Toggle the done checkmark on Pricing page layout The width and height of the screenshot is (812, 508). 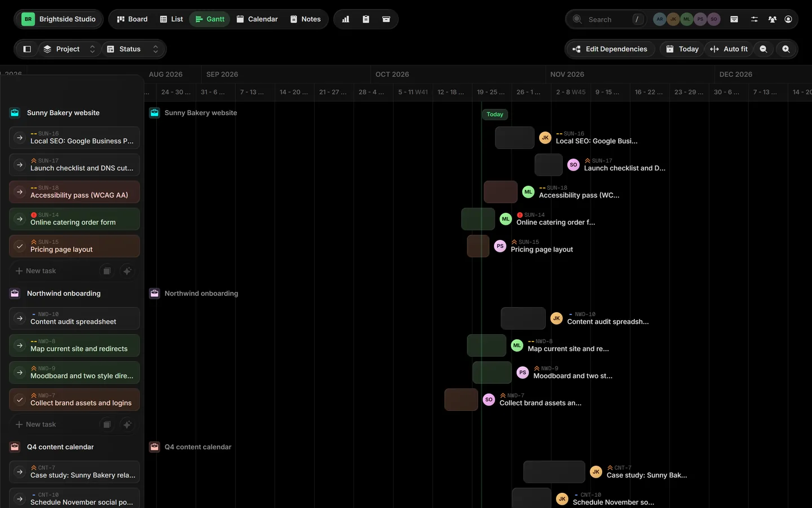point(20,246)
